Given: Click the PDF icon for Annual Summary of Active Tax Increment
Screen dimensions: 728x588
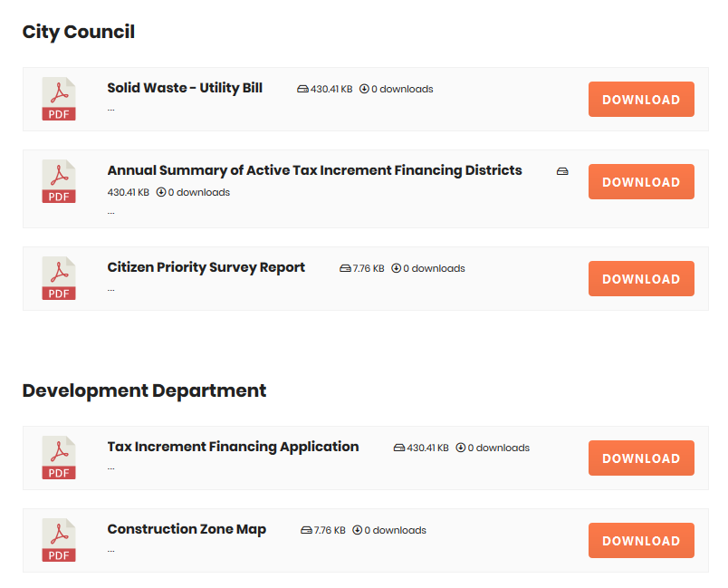Looking at the screenshot, I should point(59,181).
